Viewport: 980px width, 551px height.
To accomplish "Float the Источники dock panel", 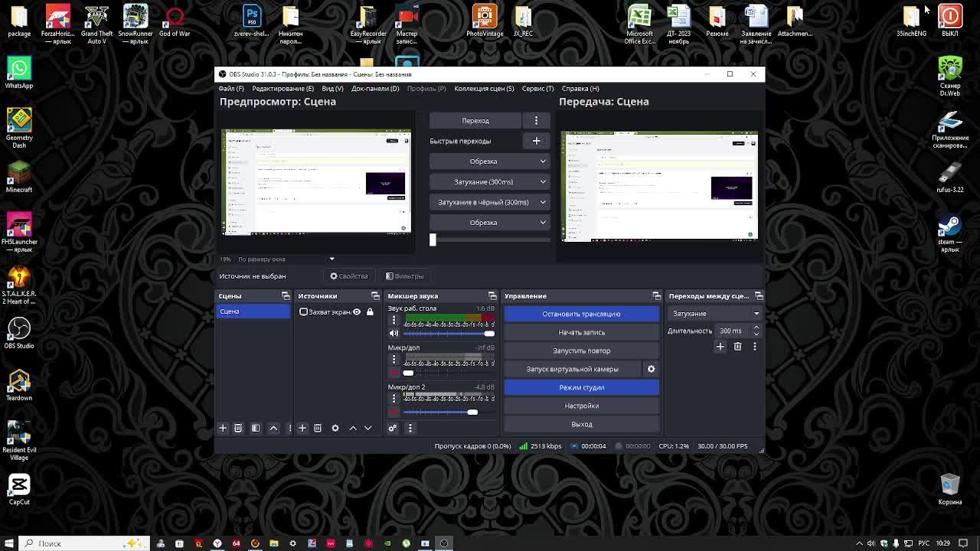I will [x=375, y=296].
